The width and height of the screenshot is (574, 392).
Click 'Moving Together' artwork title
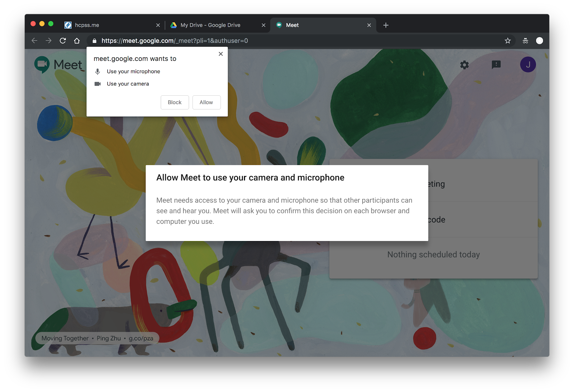coord(65,338)
